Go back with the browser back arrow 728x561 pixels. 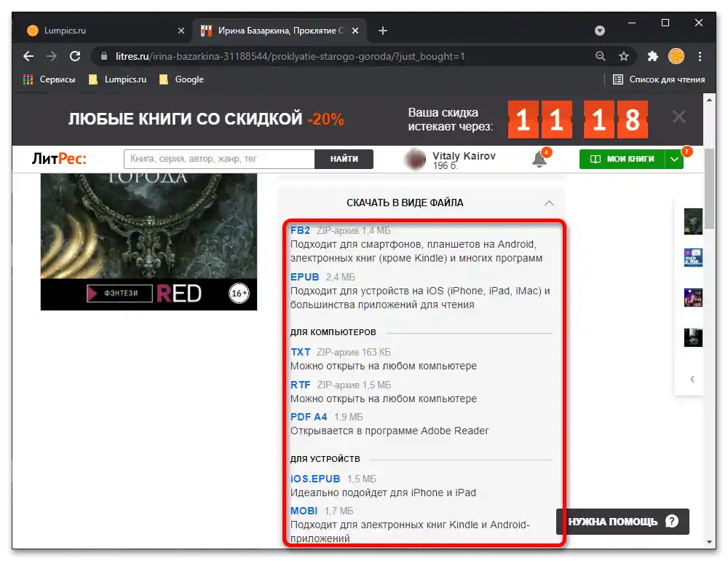28,56
